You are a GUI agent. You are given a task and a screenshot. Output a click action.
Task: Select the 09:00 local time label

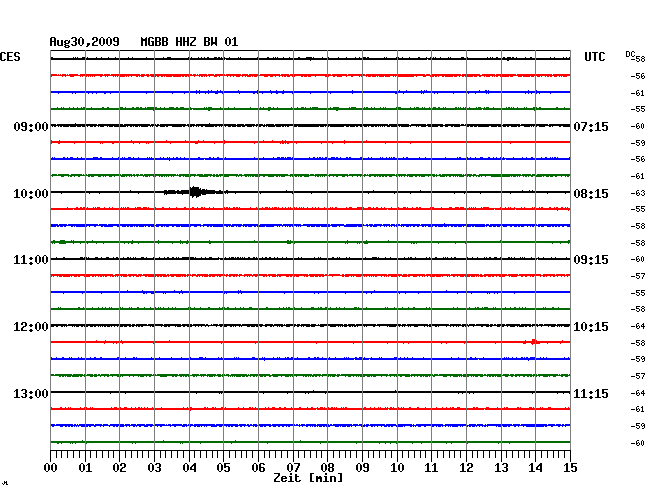click(31, 126)
